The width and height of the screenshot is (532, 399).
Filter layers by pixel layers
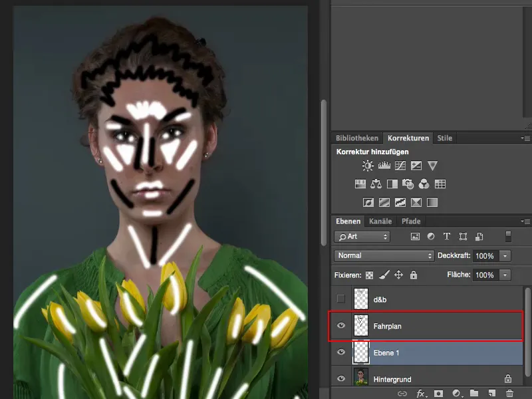415,237
